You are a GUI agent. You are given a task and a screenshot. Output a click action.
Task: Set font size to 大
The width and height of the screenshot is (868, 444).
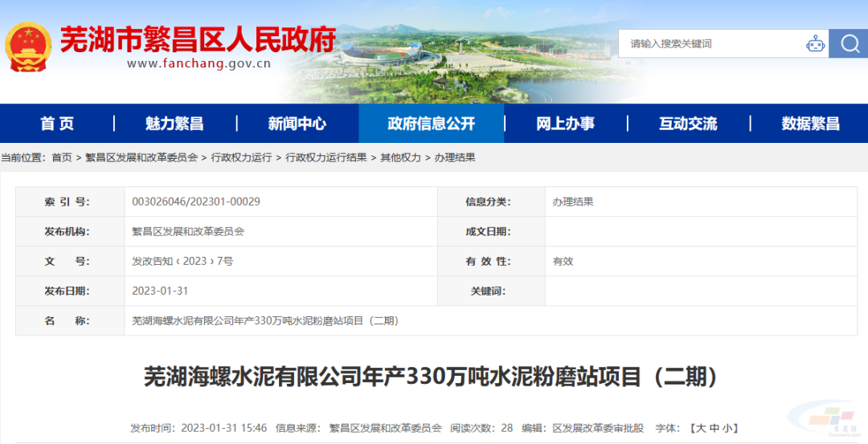pyautogui.click(x=700, y=428)
